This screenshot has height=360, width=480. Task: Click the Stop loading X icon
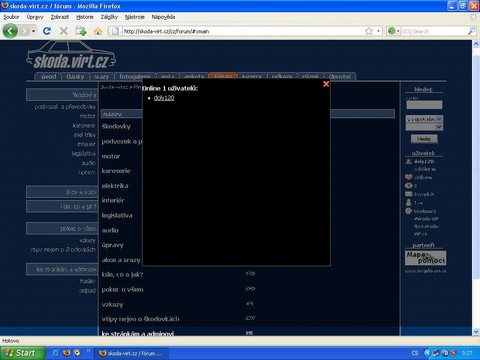(x=63, y=31)
